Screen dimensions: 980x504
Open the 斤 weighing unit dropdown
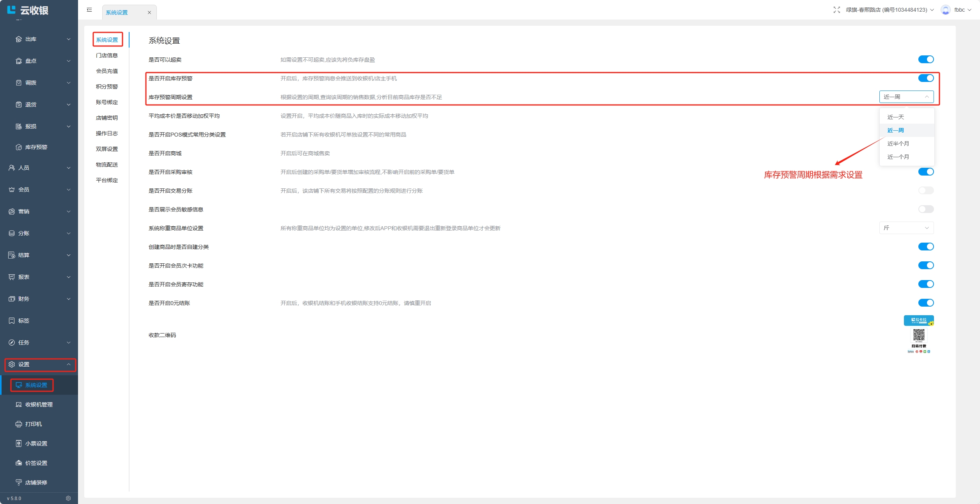pos(906,228)
